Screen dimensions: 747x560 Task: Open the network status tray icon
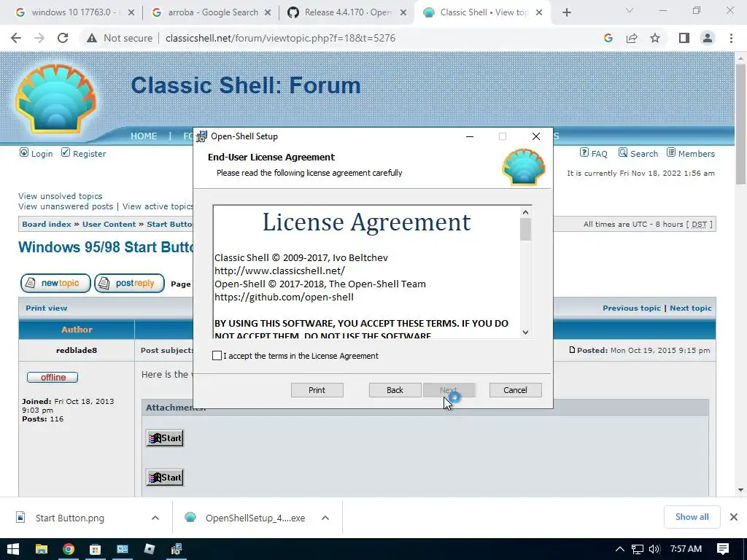[638, 549]
